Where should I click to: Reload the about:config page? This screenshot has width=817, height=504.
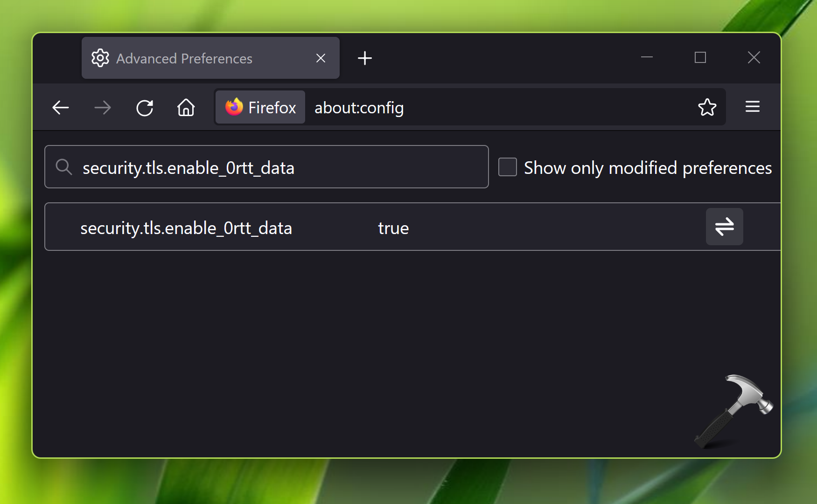(145, 108)
